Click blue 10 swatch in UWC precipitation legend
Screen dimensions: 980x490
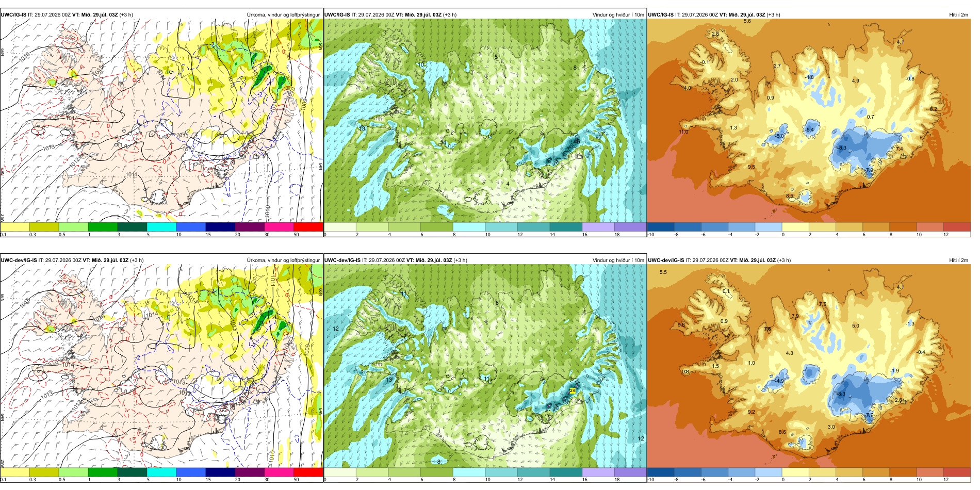[191, 227]
